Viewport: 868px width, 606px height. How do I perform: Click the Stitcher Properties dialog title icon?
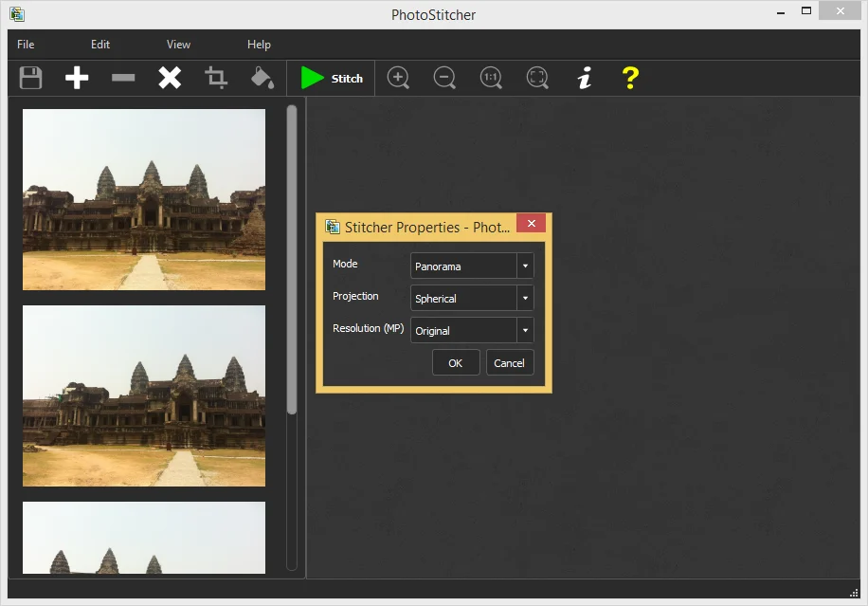tap(333, 227)
